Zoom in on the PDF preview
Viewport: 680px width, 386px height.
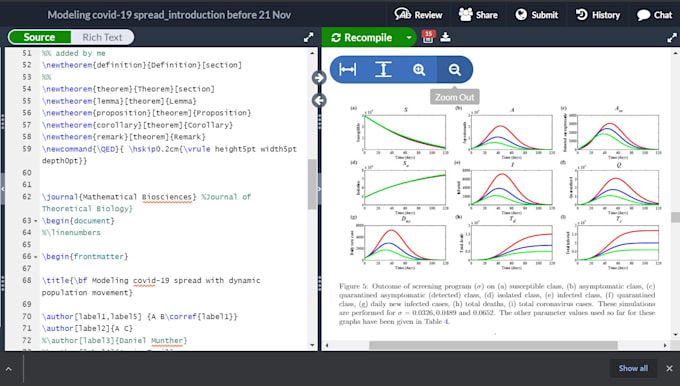pyautogui.click(x=419, y=70)
